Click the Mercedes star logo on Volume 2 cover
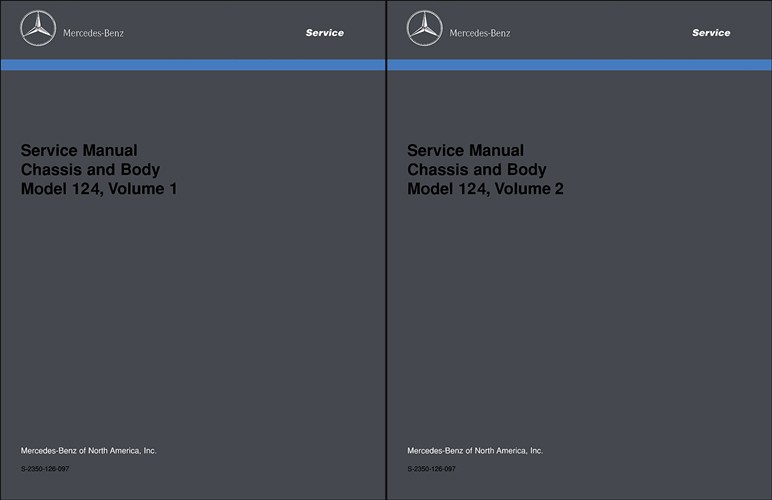Image resolution: width=772 pixels, height=500 pixels. click(424, 29)
